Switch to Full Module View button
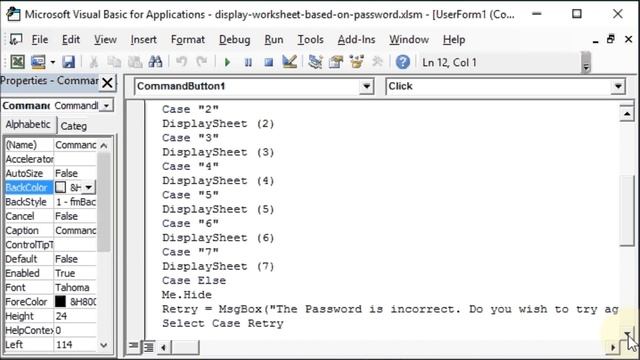 click(x=149, y=347)
